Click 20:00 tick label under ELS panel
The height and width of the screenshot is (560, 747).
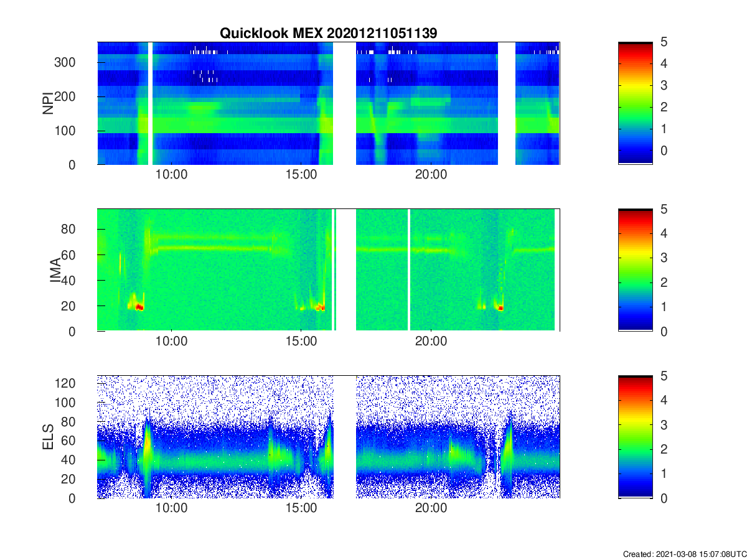click(x=431, y=508)
